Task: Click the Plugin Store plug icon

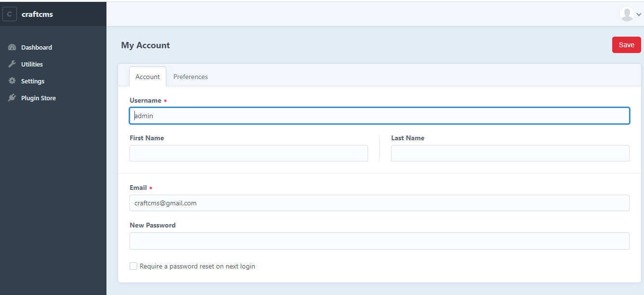Action: (12, 98)
